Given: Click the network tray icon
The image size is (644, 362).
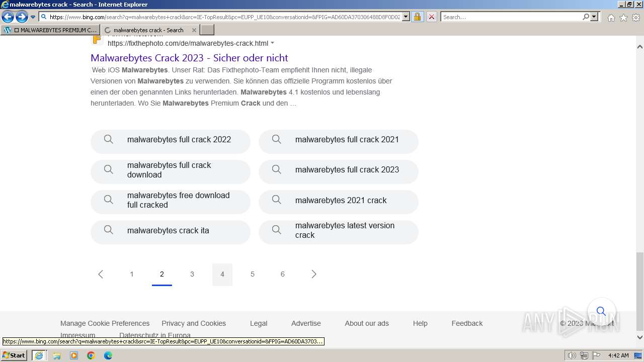Looking at the screenshot, I should [x=584, y=355].
